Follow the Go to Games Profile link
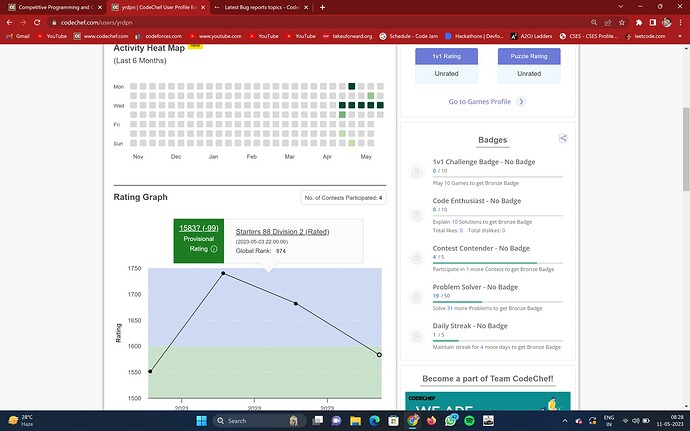Screen dimensions: 690x431 coord(480,102)
